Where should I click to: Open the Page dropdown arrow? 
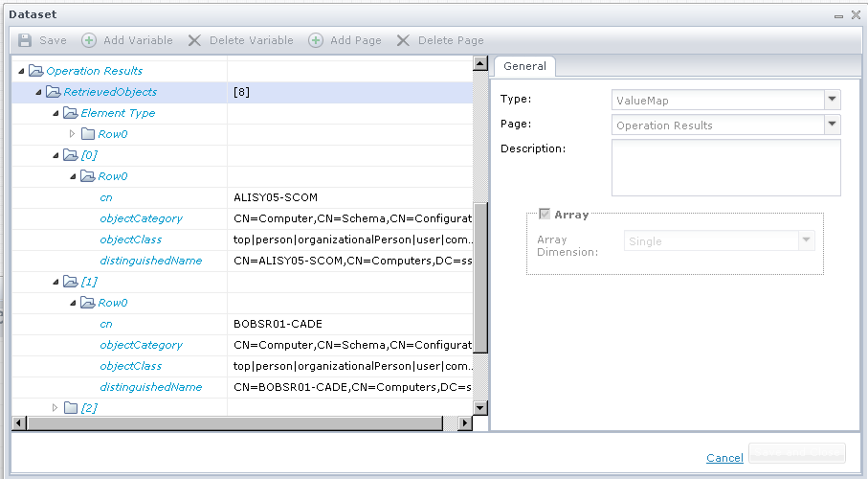tap(832, 125)
